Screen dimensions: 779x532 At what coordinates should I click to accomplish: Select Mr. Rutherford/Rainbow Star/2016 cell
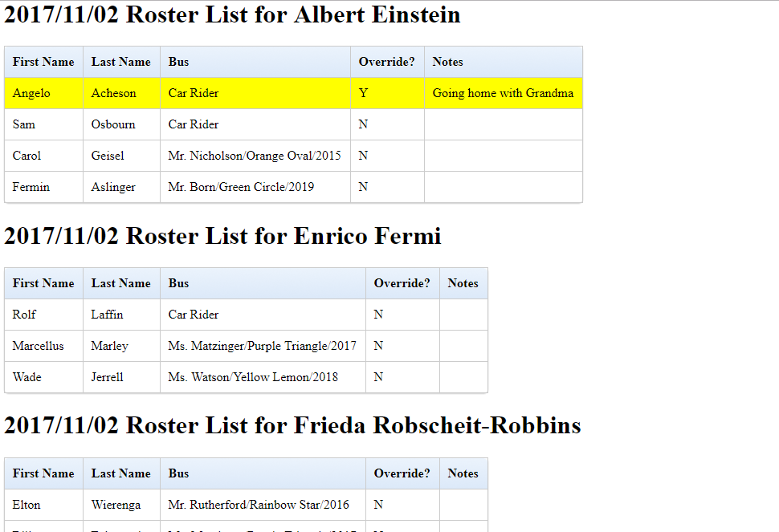pos(263,505)
